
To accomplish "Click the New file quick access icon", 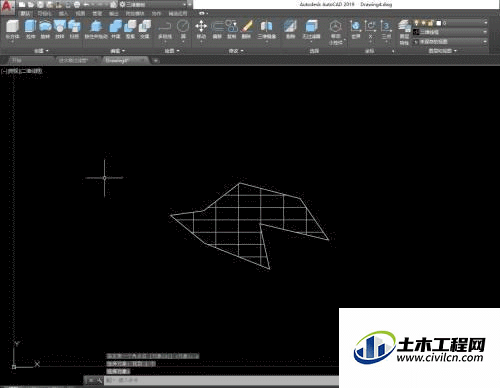I will coord(22,5).
